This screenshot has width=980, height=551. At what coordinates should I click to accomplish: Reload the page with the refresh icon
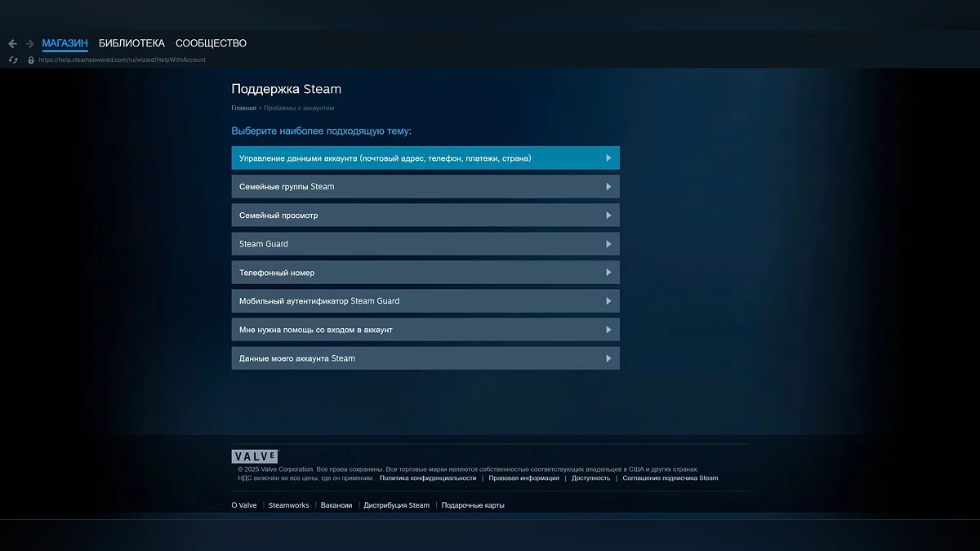(x=13, y=60)
